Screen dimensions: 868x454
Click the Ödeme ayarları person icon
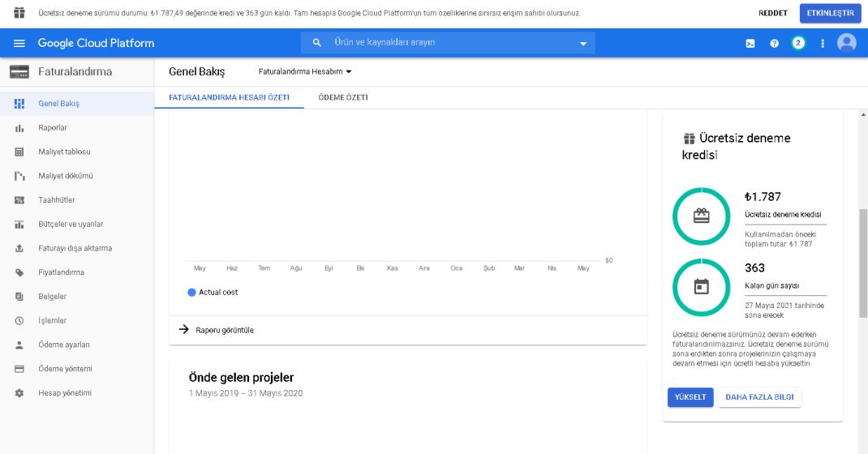19,345
